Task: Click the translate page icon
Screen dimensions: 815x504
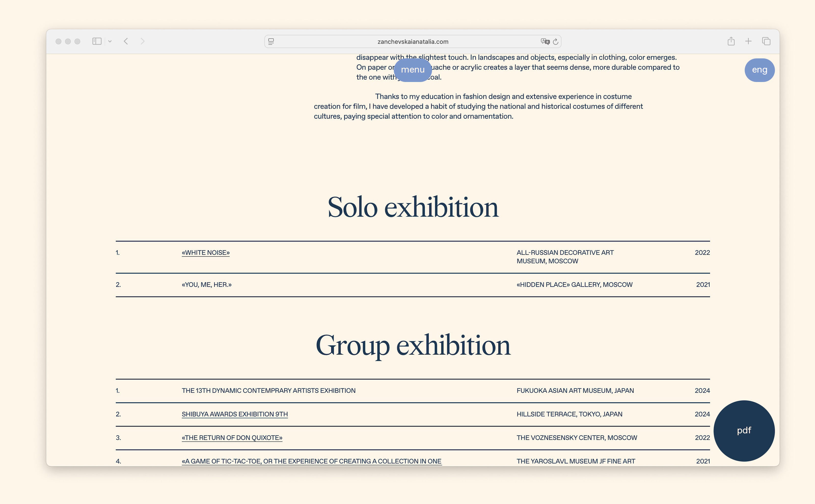Action: [x=545, y=42]
